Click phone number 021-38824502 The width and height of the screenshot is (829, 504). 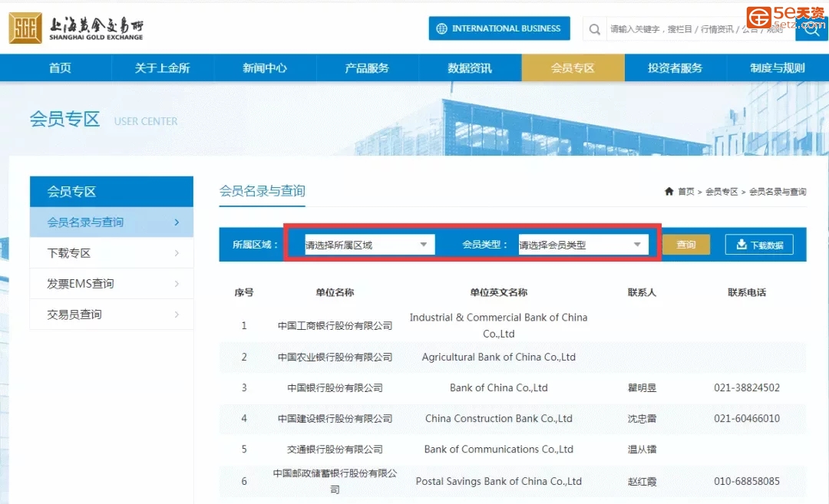point(747,387)
